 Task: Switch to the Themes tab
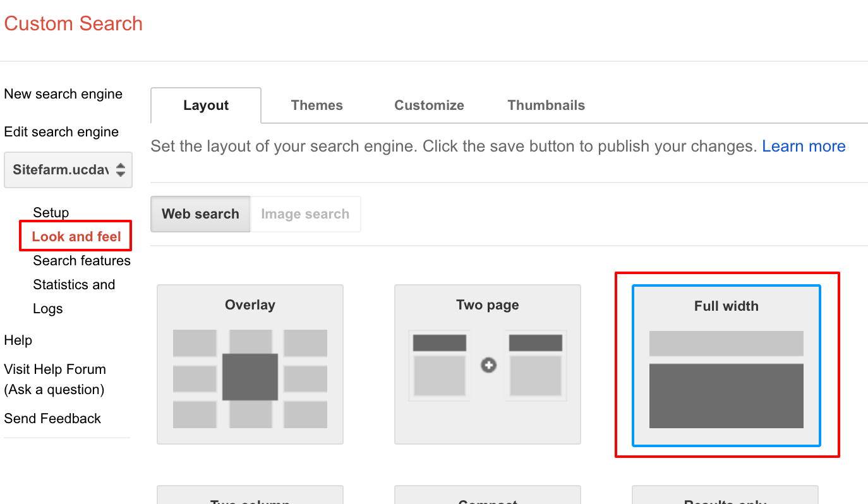click(x=316, y=105)
